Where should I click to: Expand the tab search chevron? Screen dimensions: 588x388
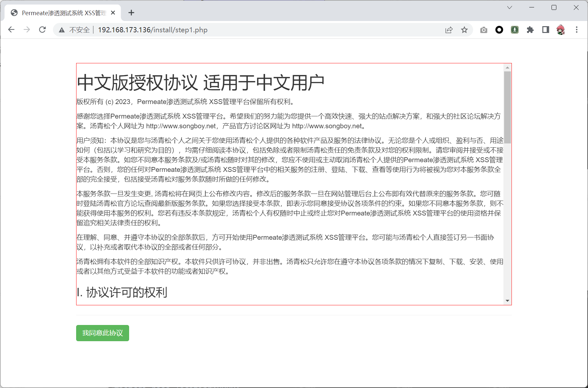click(x=510, y=7)
